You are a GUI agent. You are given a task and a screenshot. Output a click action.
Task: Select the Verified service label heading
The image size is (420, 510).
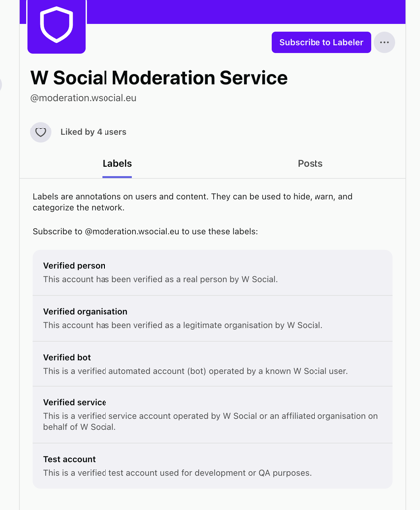pos(75,402)
